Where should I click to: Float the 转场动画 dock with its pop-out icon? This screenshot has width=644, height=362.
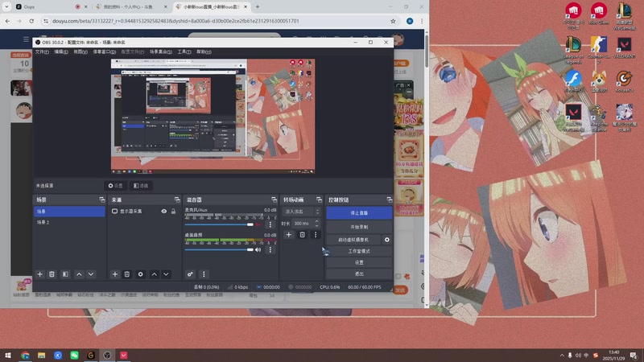click(x=319, y=200)
